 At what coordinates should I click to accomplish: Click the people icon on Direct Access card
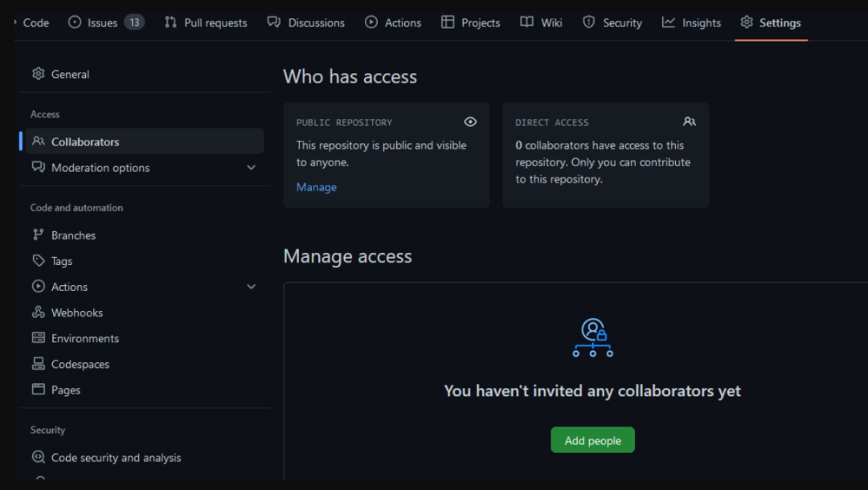point(690,121)
